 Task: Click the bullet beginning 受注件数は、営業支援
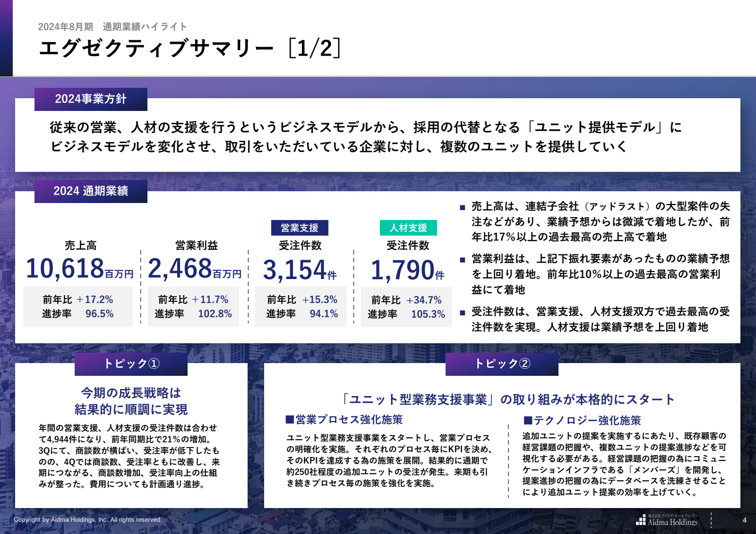(x=595, y=319)
